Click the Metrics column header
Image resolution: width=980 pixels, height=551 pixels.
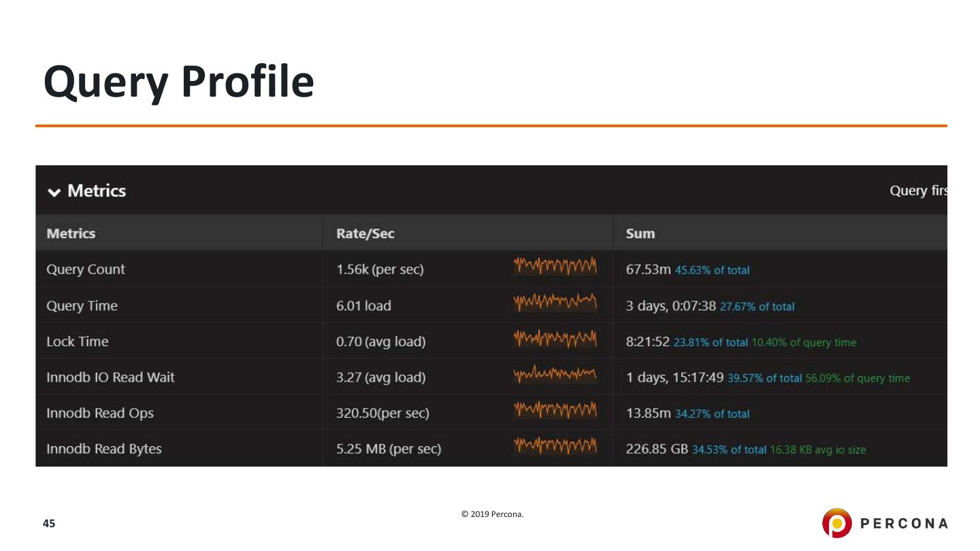[71, 233]
